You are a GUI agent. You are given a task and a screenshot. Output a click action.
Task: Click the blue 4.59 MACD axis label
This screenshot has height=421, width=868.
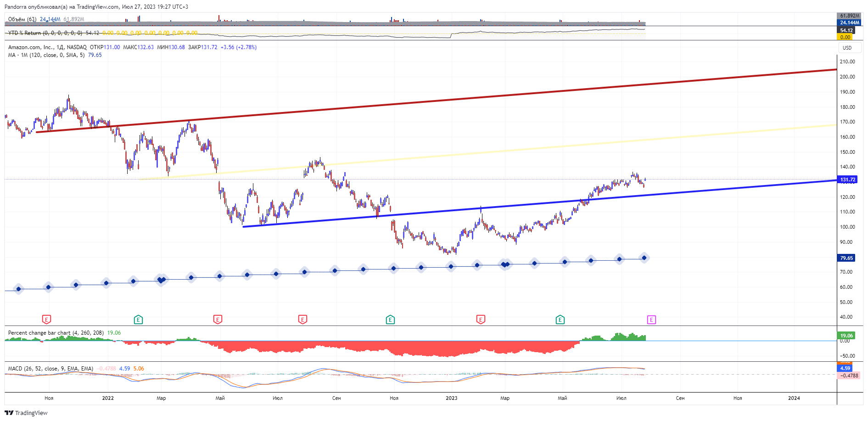845,368
